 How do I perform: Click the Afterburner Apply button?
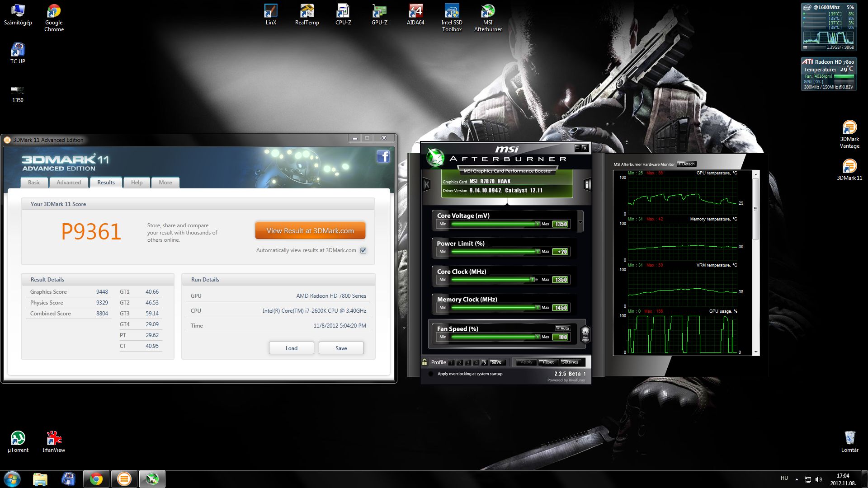tap(526, 362)
